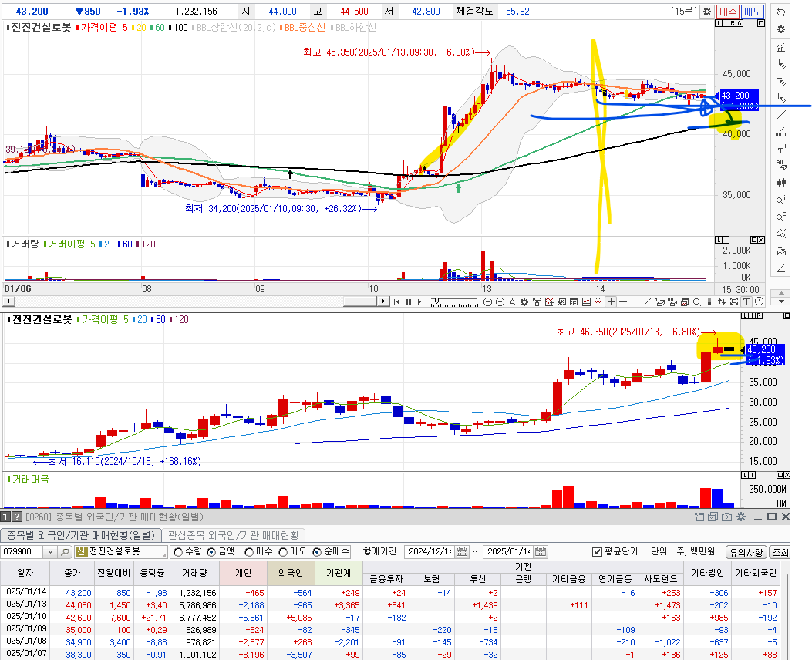Viewport: 812px width, 660px height.
Task: Click the [15분] interval label
Action: click(683, 12)
